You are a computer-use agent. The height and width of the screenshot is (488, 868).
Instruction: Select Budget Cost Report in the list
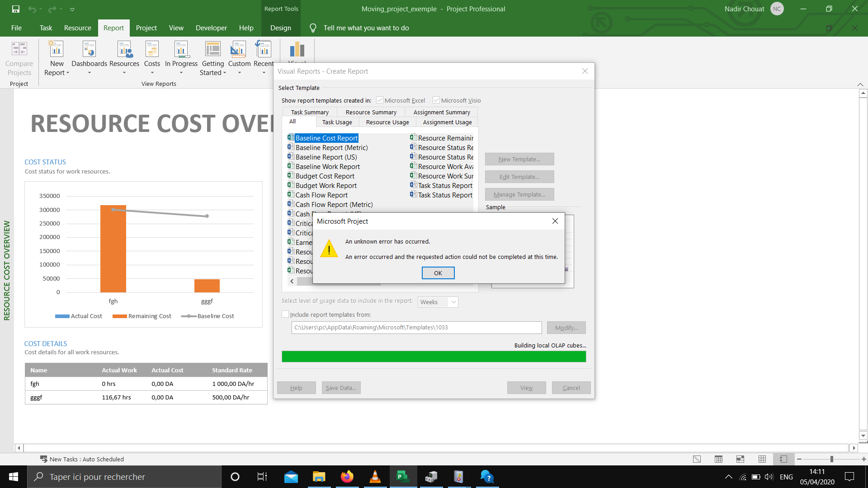click(x=325, y=176)
